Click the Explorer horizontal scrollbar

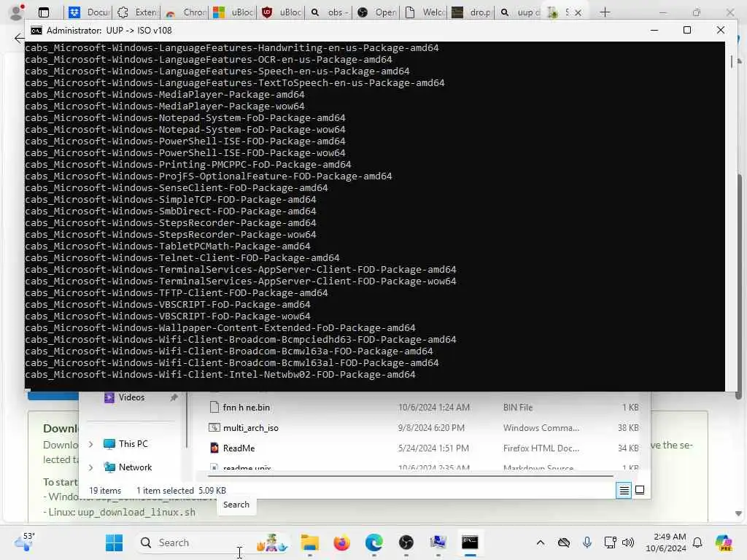pos(410,475)
